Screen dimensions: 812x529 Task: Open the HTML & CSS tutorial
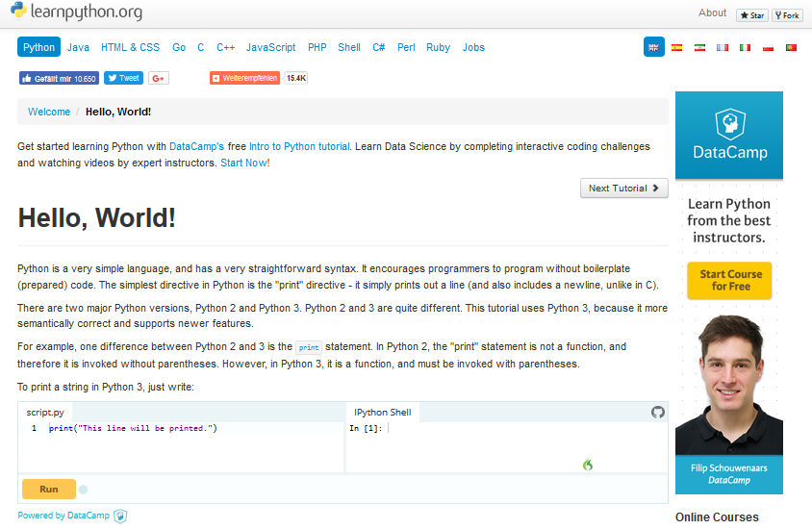pos(130,47)
